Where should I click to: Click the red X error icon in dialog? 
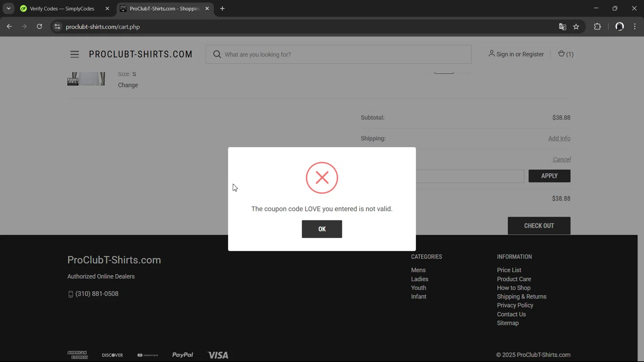322,178
